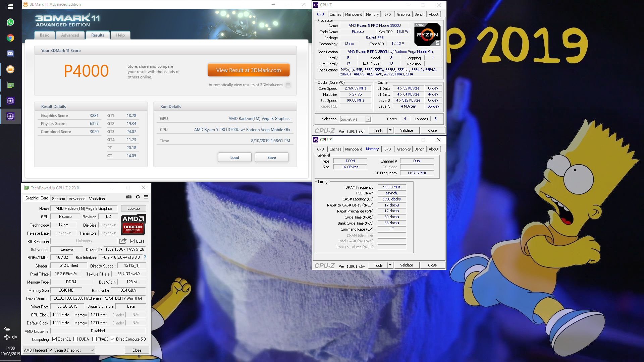Click the AMD Radeon Graphics logo in GPU-Z
Viewport: 644px width, 362px height.
pyautogui.click(x=133, y=224)
